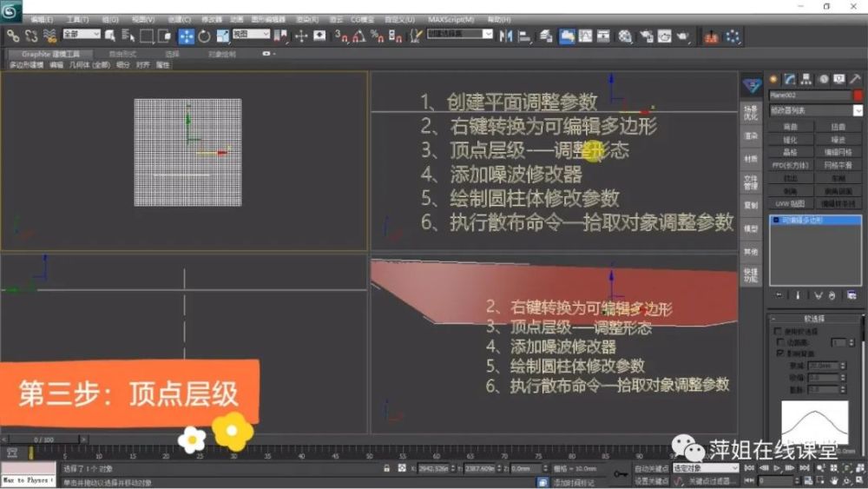
Task: Toggle the selection lock padlock icon
Action: (386, 468)
